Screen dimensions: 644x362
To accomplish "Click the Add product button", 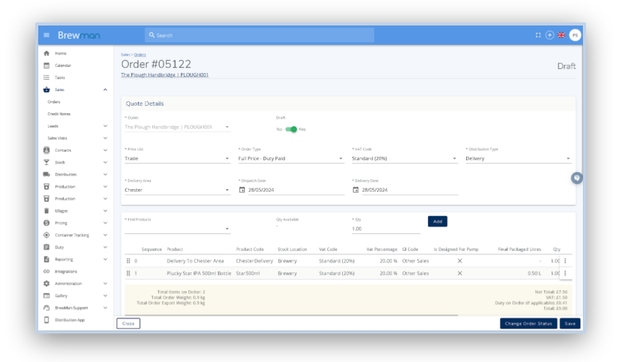I will (x=437, y=222).
